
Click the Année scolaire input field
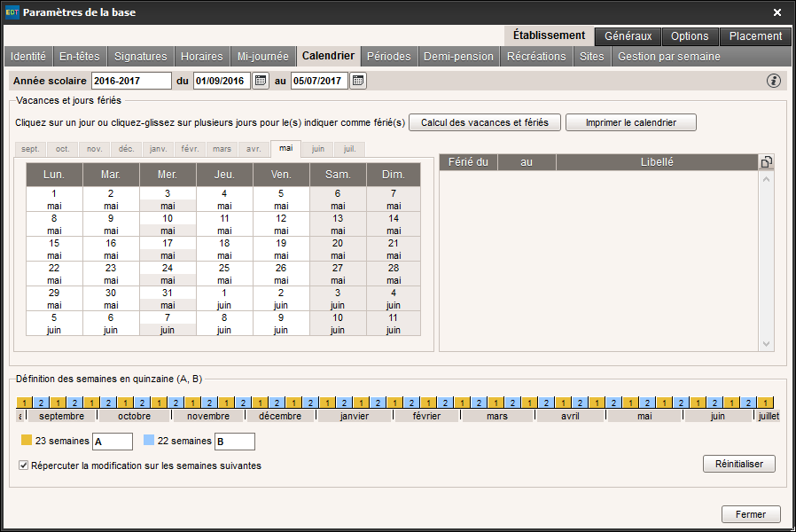pos(131,82)
